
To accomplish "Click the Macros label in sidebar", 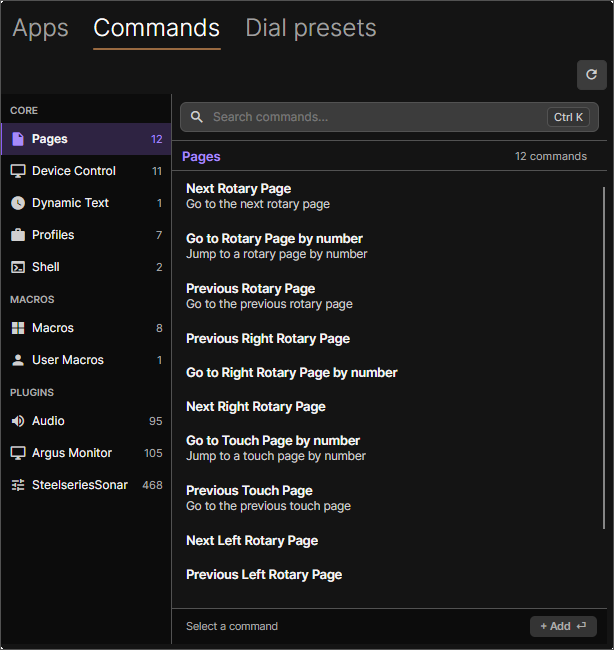I will point(53,328).
